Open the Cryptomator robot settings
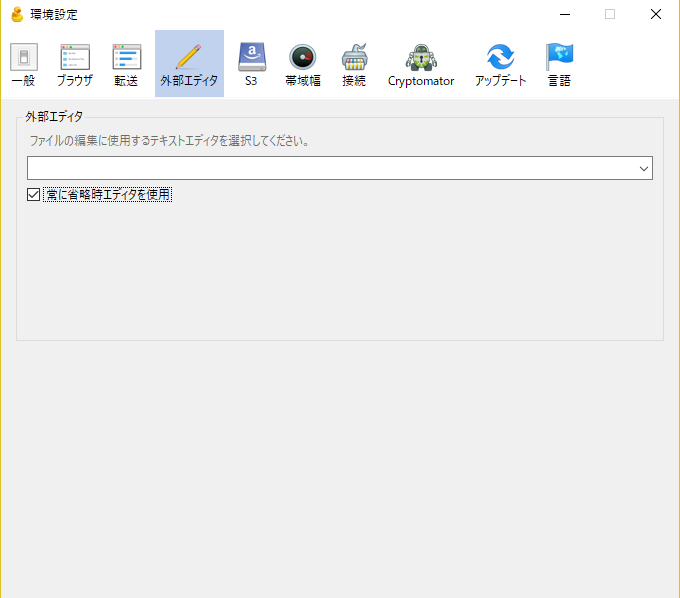Viewport: 680px width, 598px height. click(x=421, y=64)
